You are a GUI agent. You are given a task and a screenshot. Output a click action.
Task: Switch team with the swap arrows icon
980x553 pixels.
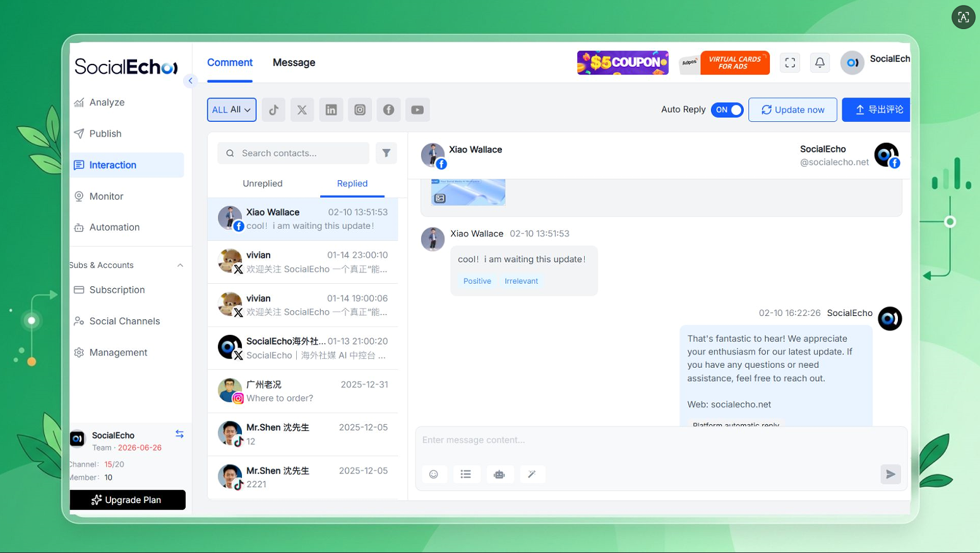pos(179,434)
